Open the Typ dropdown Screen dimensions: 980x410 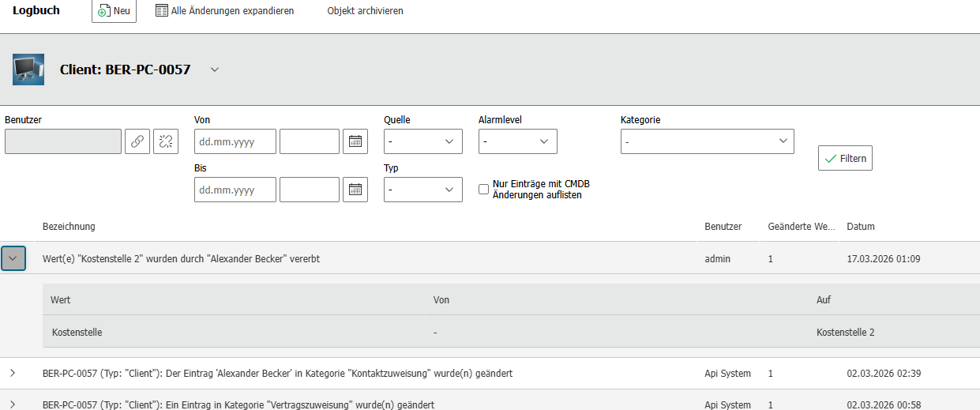pyautogui.click(x=423, y=190)
